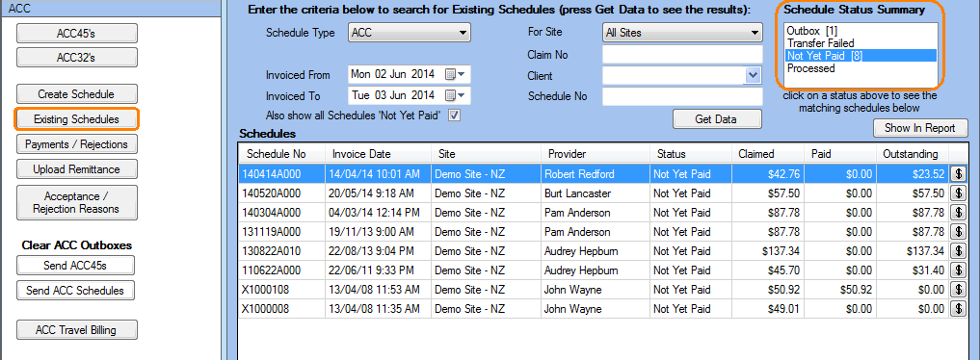Image resolution: width=980 pixels, height=360 pixels.
Task: Select Processed status in summary list
Action: click(x=810, y=68)
